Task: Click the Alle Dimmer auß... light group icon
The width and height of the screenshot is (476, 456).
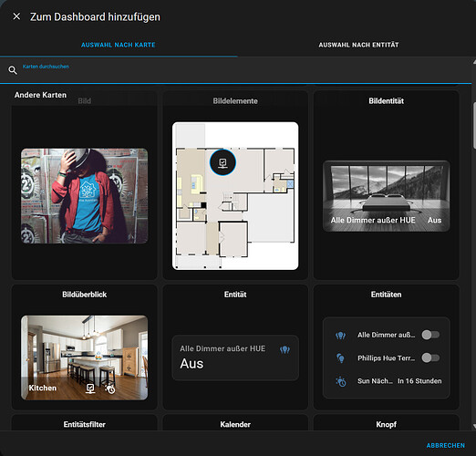Action: pyautogui.click(x=340, y=336)
